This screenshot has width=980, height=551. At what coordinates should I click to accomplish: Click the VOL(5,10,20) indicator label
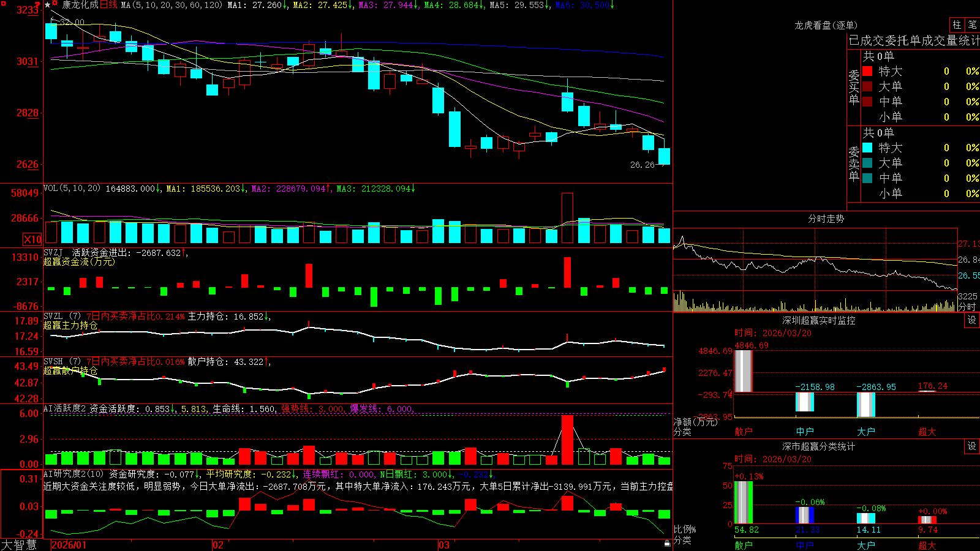pyautogui.click(x=72, y=189)
